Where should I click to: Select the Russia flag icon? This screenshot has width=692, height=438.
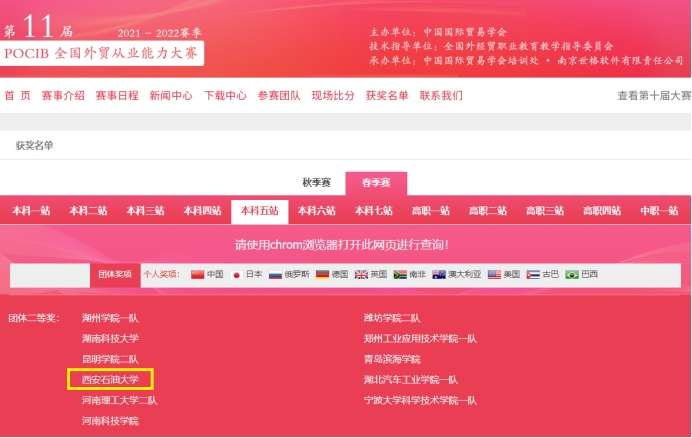click(x=275, y=274)
